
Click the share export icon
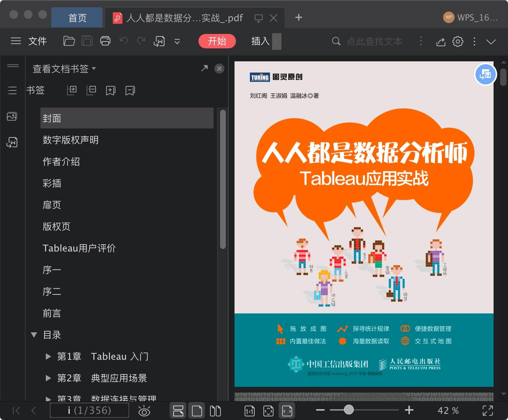click(441, 41)
